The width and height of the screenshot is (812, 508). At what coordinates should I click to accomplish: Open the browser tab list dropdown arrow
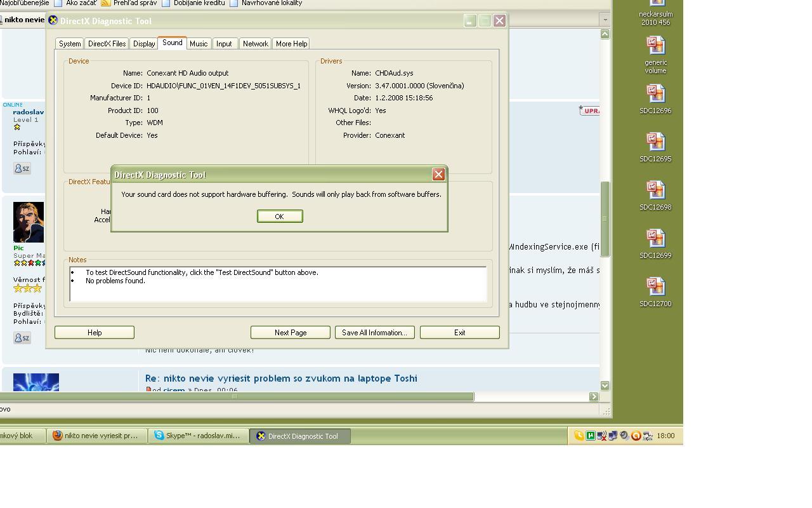click(x=605, y=20)
